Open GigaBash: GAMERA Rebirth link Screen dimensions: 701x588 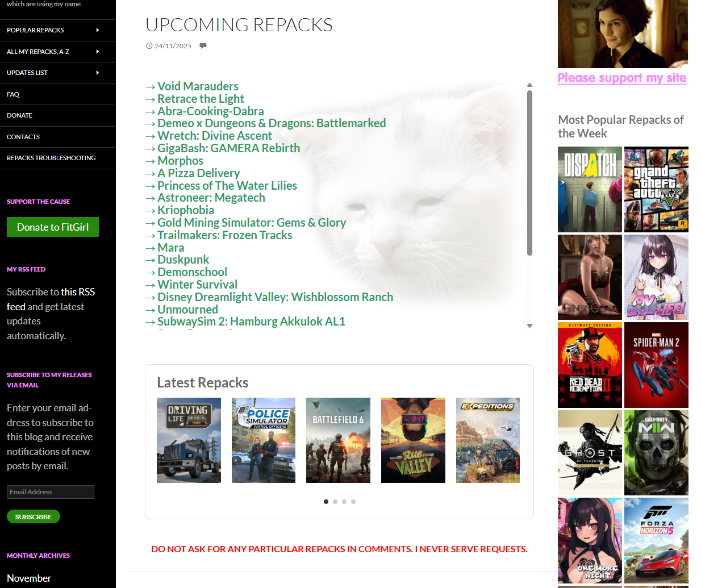228,148
